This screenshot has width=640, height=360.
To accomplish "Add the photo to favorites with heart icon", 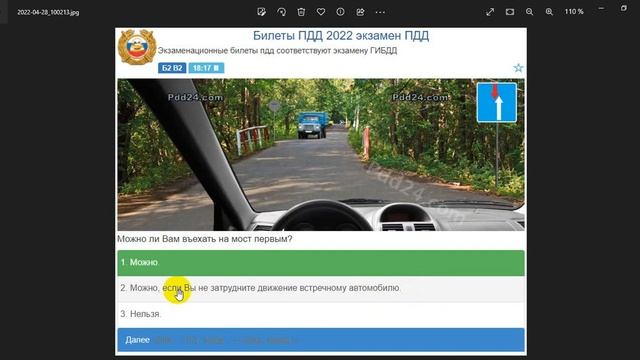I will (x=321, y=12).
